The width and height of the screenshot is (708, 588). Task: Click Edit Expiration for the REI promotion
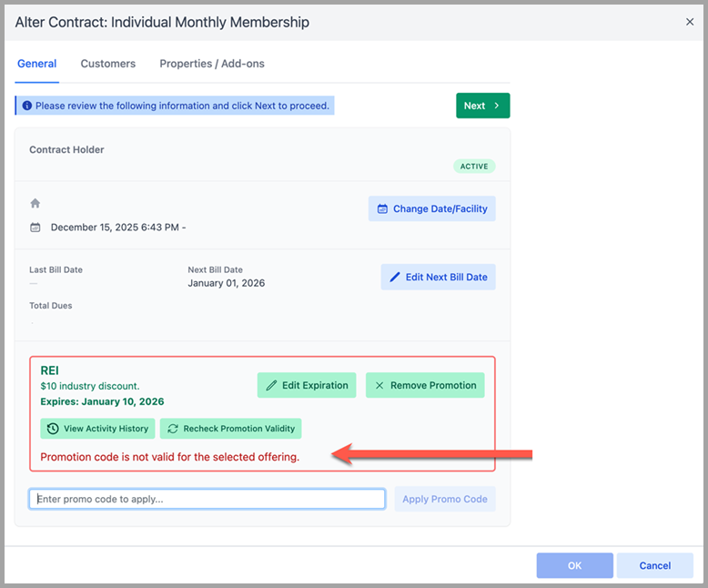click(x=307, y=385)
